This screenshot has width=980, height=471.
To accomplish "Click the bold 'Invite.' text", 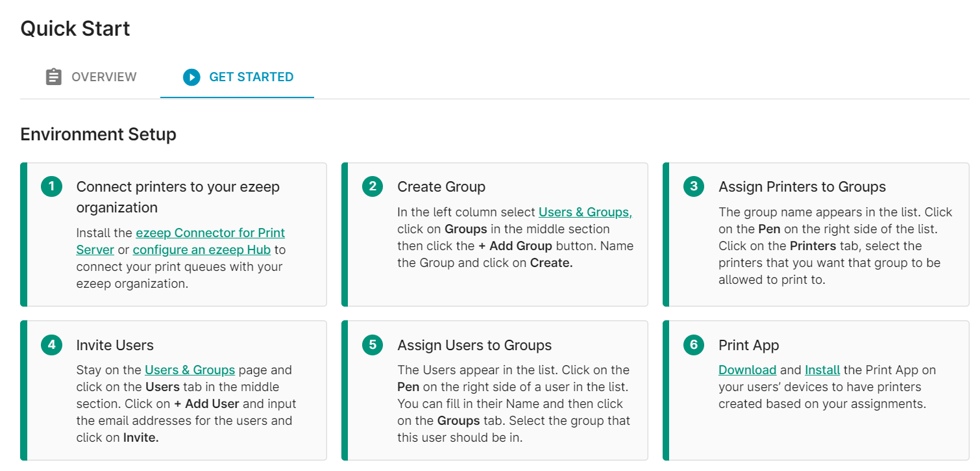I will coord(141,437).
